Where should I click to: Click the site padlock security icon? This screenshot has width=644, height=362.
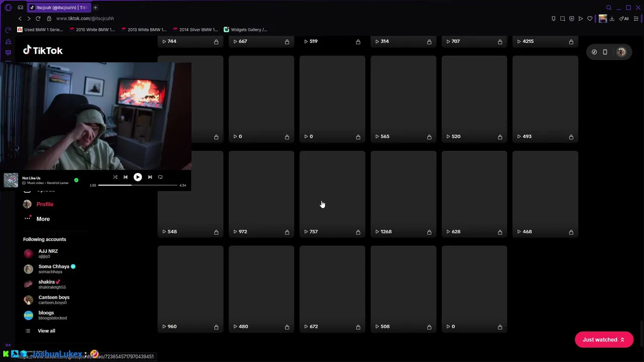[x=49, y=19]
